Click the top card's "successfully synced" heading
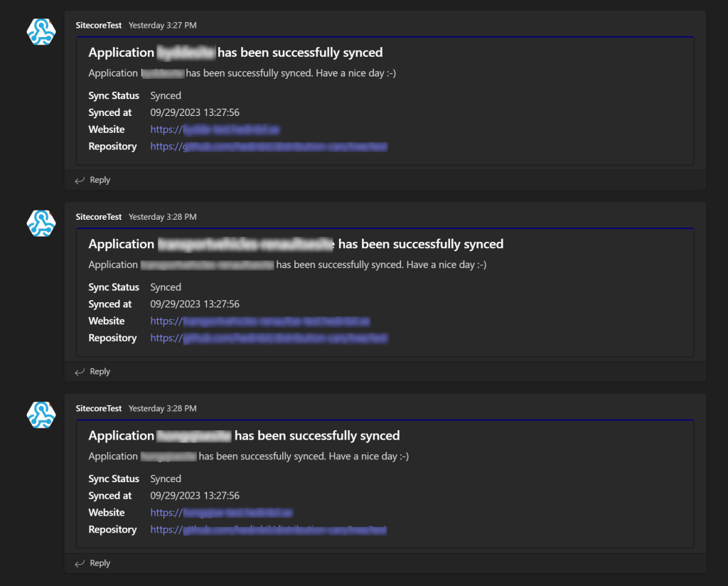Image resolution: width=728 pixels, height=586 pixels. click(x=235, y=53)
